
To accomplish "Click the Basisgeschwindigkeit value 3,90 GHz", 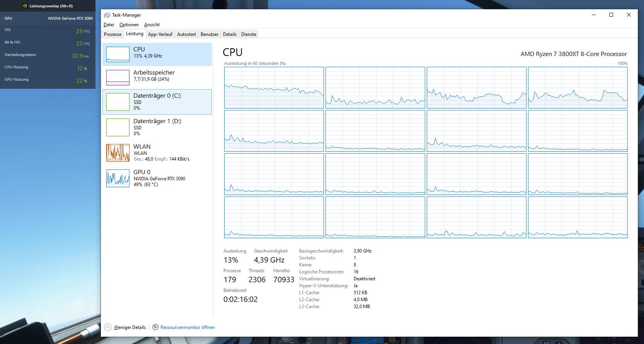I will (x=363, y=251).
